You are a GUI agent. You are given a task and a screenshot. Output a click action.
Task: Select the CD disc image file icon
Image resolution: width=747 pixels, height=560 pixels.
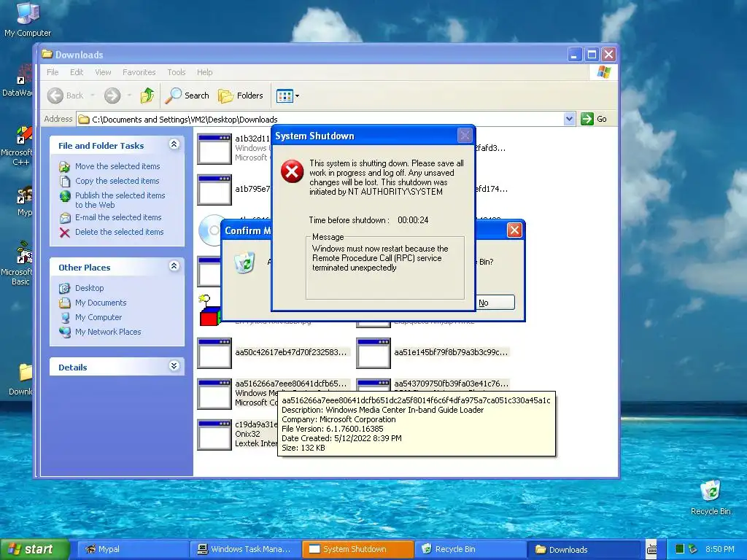[x=209, y=230]
